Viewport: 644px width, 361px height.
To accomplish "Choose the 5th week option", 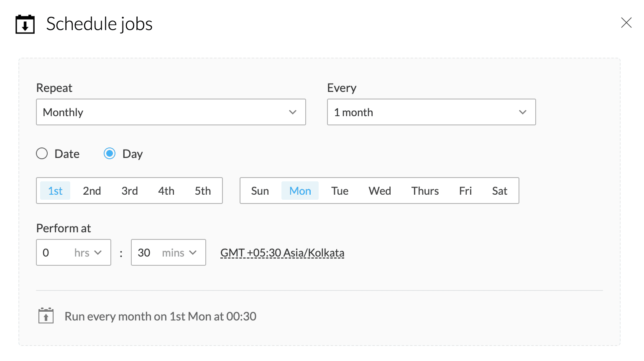I will (x=203, y=191).
